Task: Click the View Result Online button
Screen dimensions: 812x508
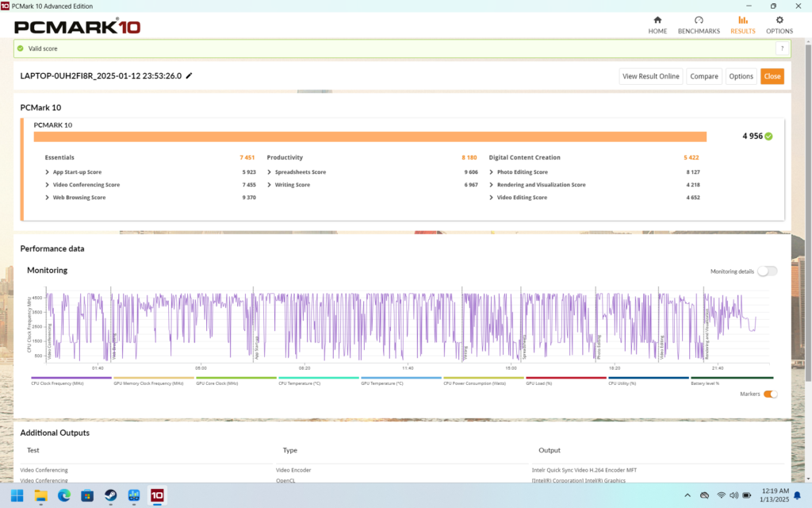Action: [650, 76]
